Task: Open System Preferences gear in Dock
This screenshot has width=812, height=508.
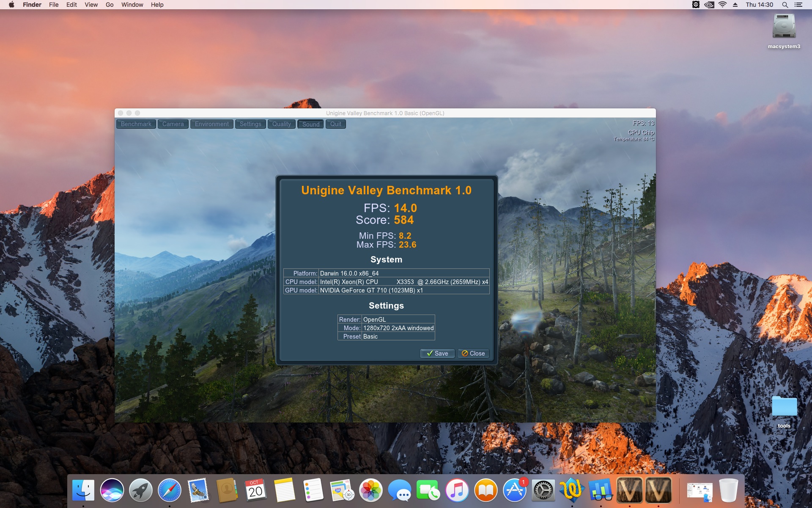Action: coord(543,491)
